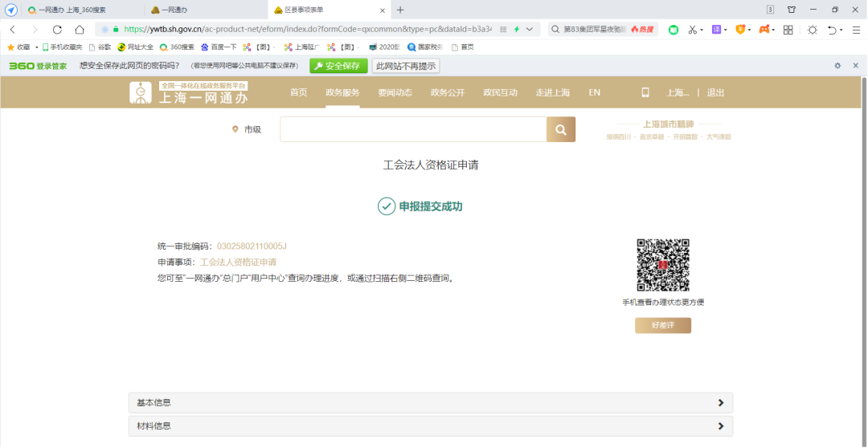Open a new browser tab with plus icon
The width and height of the screenshot is (868, 448).
(x=400, y=10)
